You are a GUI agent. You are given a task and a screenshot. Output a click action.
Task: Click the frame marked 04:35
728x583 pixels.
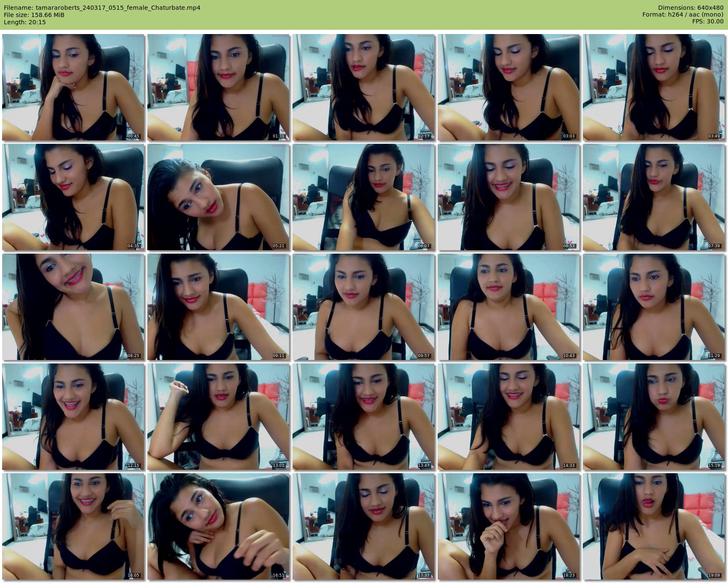click(73, 197)
